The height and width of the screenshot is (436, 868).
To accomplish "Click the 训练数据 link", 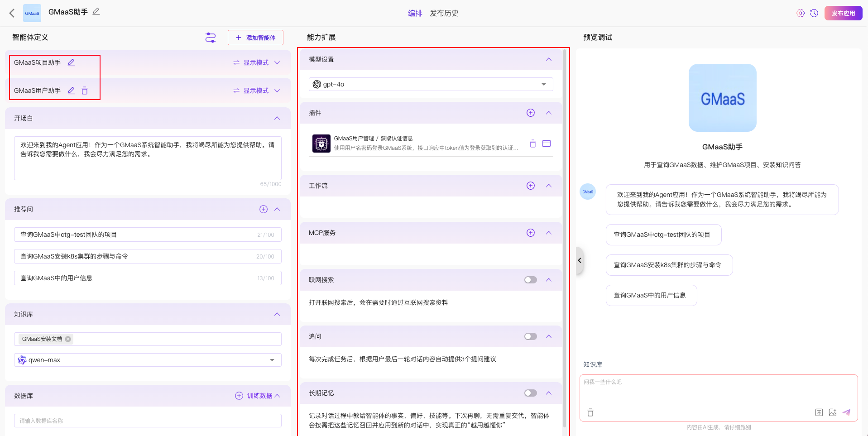I will click(x=259, y=396).
